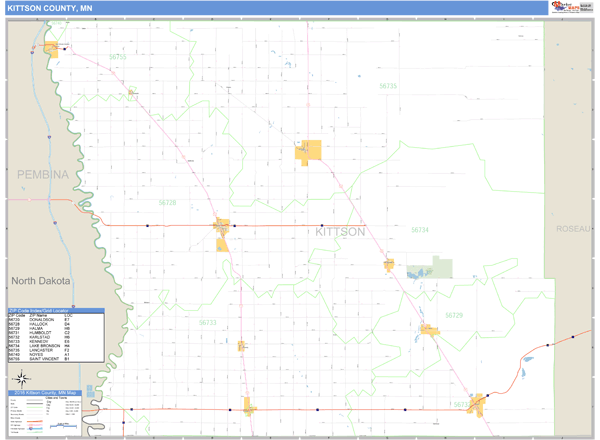The image size is (600, 440).
Task: Click the 56729 ZIP code label
Action: [x=454, y=315]
